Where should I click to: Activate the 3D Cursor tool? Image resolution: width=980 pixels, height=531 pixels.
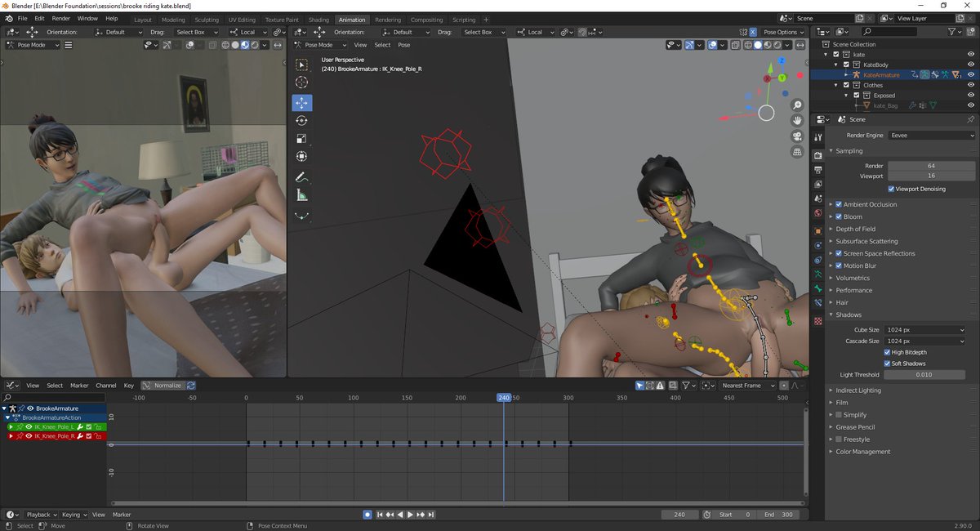302,83
